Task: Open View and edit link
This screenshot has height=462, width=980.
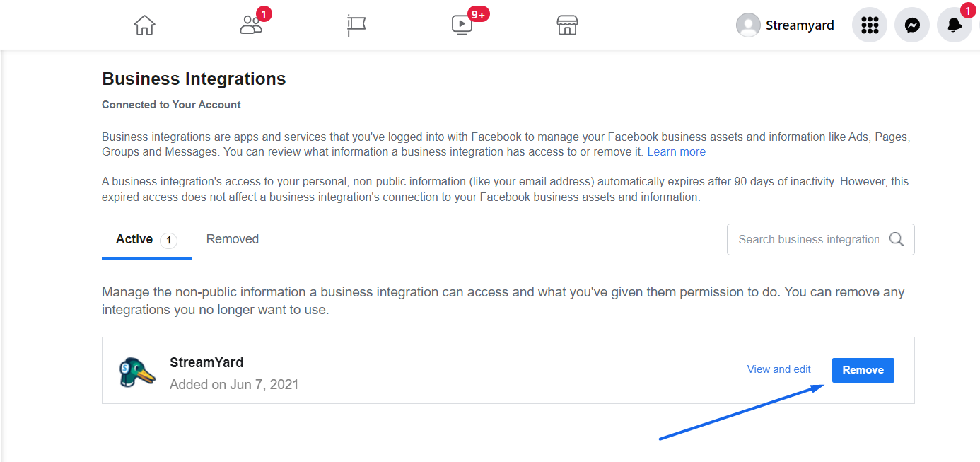Action: click(x=778, y=369)
